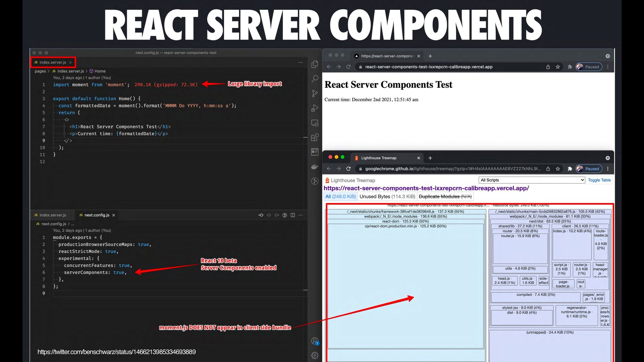The image size is (644, 362).
Task: Click the router.js 15.9 KiB treemap block
Action: click(x=520, y=248)
